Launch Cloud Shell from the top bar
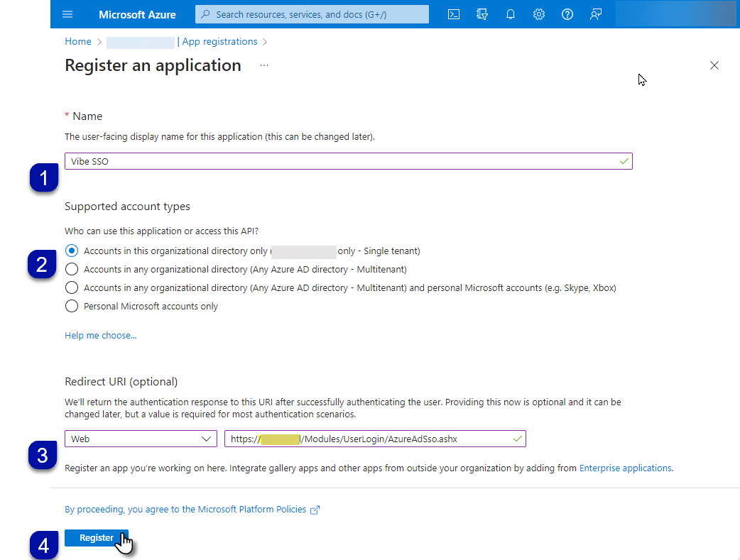 (454, 14)
